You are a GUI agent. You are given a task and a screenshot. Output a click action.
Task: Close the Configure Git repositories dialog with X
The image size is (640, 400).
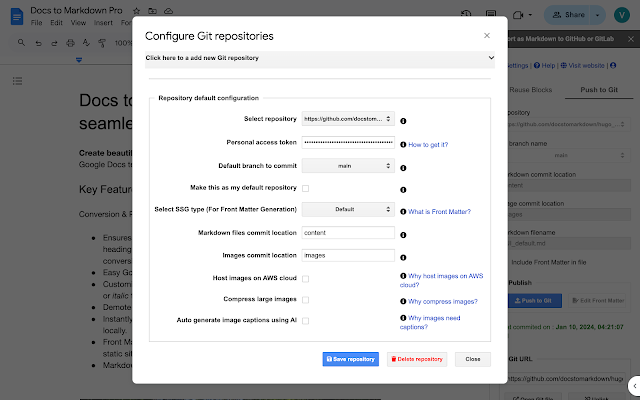point(487,36)
